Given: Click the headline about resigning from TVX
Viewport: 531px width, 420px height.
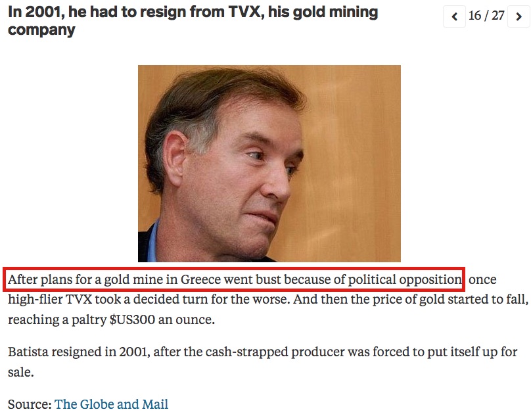Looking at the screenshot, I should point(193,20).
